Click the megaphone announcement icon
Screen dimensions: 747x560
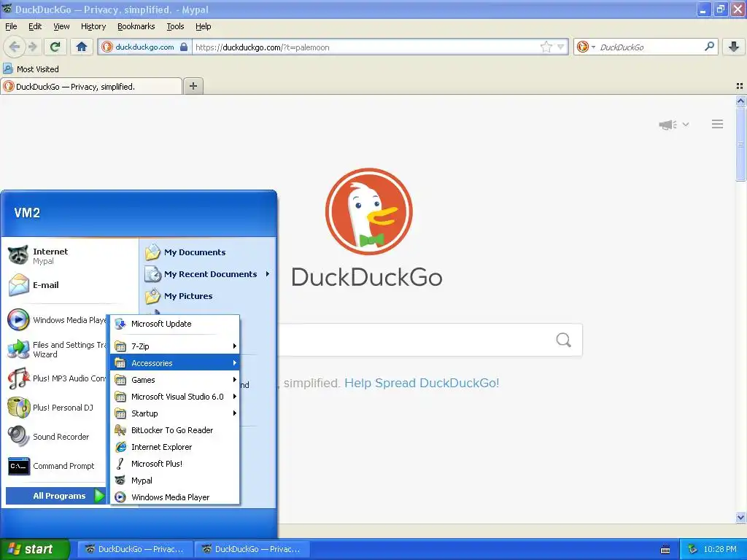668,125
